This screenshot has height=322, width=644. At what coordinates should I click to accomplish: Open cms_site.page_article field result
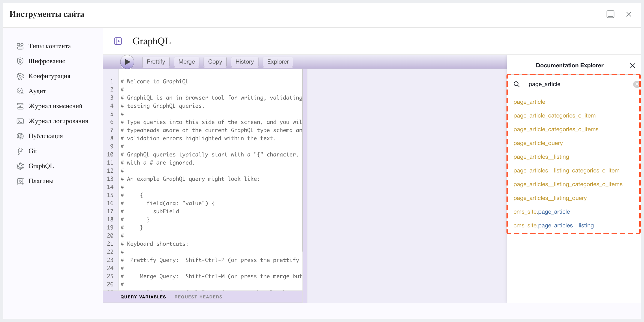[542, 212]
